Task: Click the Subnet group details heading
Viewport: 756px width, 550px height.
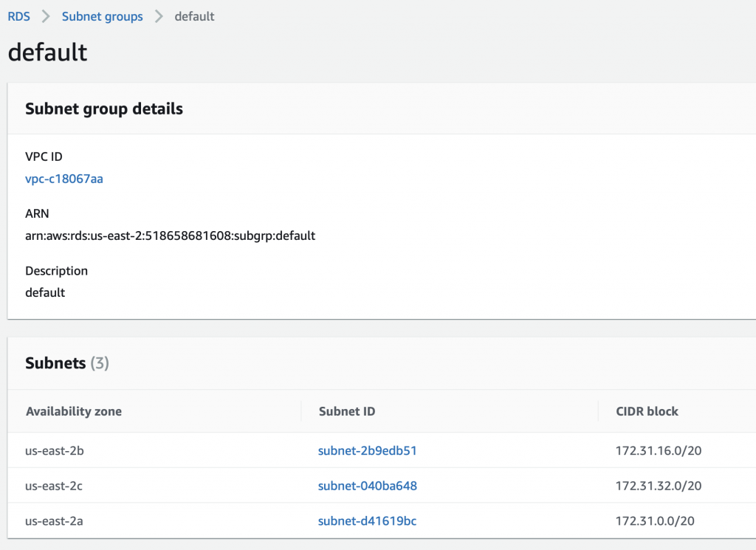Action: coord(104,109)
